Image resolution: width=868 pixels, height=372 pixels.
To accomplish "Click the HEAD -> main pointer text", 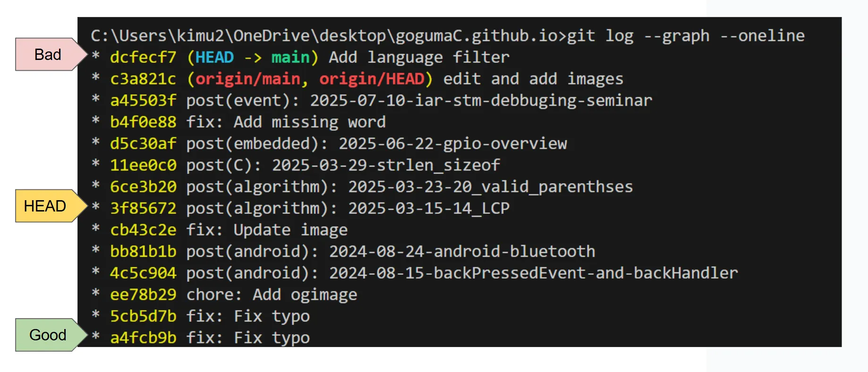I will 253,57.
